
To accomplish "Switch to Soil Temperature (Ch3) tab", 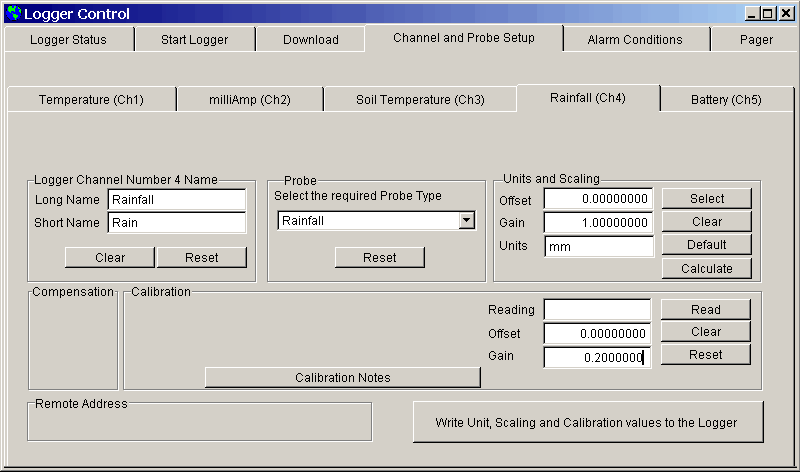I will coord(420,100).
